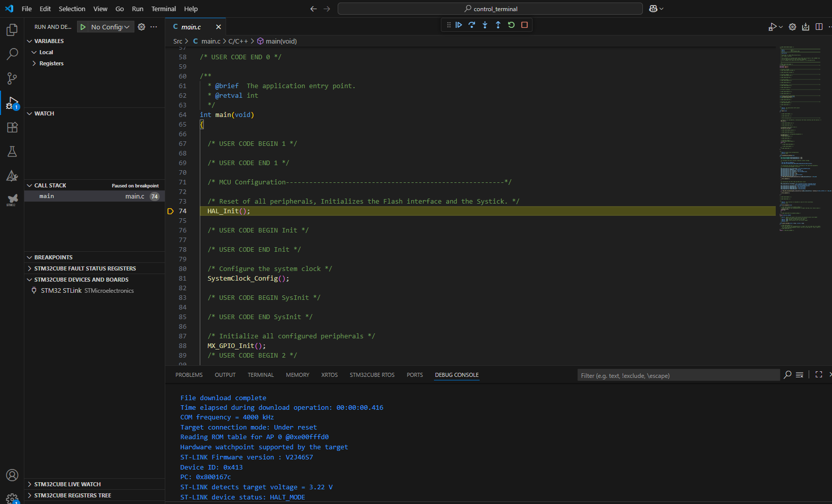Switch to the PORTS panel tab
832x504 pixels.
coord(415,375)
